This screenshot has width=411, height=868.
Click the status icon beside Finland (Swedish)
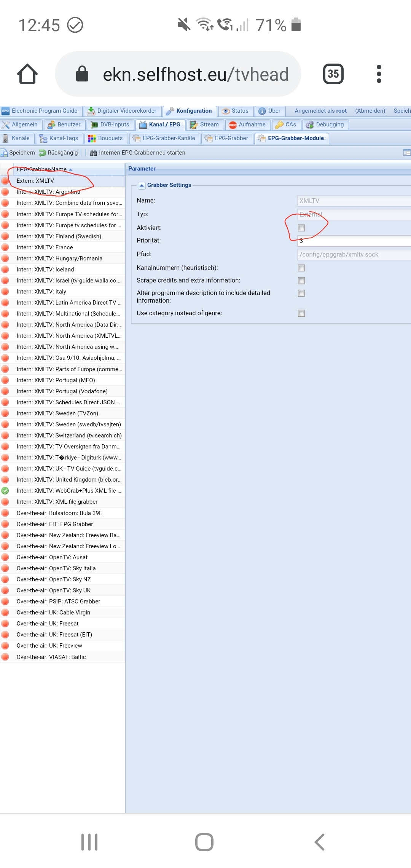[x=5, y=236]
